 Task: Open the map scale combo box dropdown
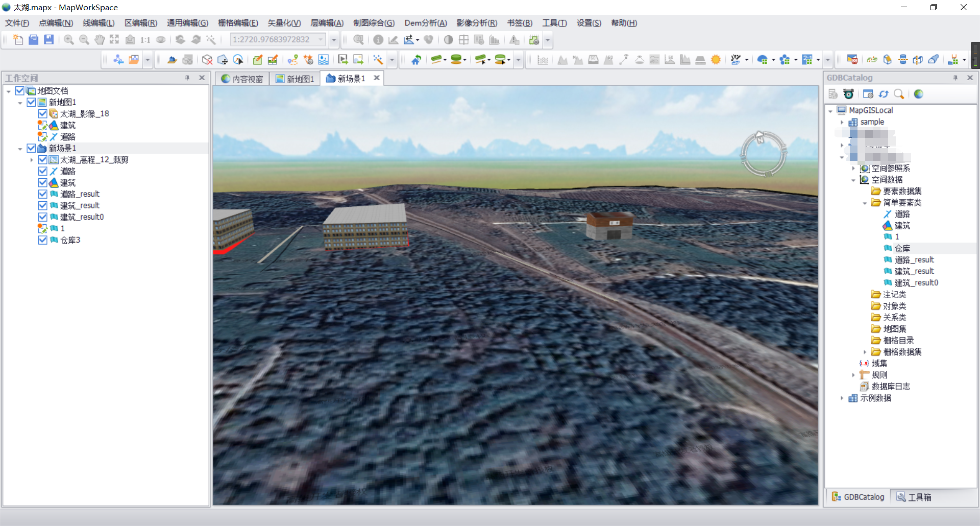321,40
